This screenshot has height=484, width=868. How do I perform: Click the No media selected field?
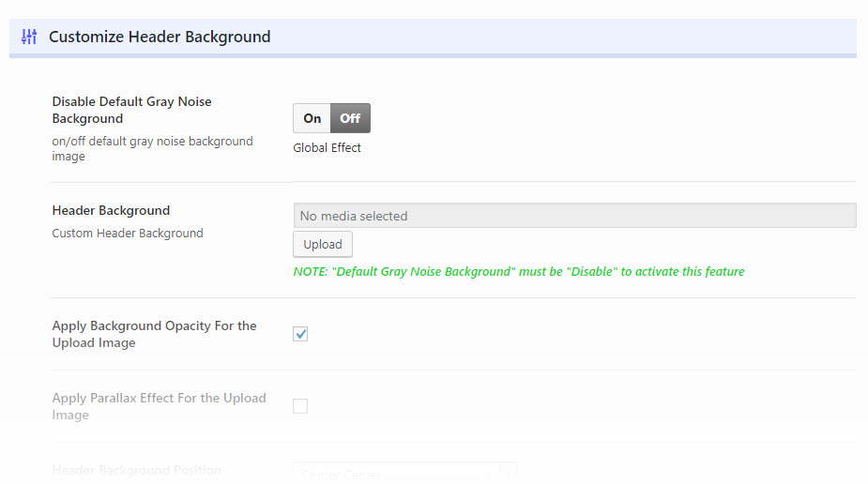coord(574,216)
